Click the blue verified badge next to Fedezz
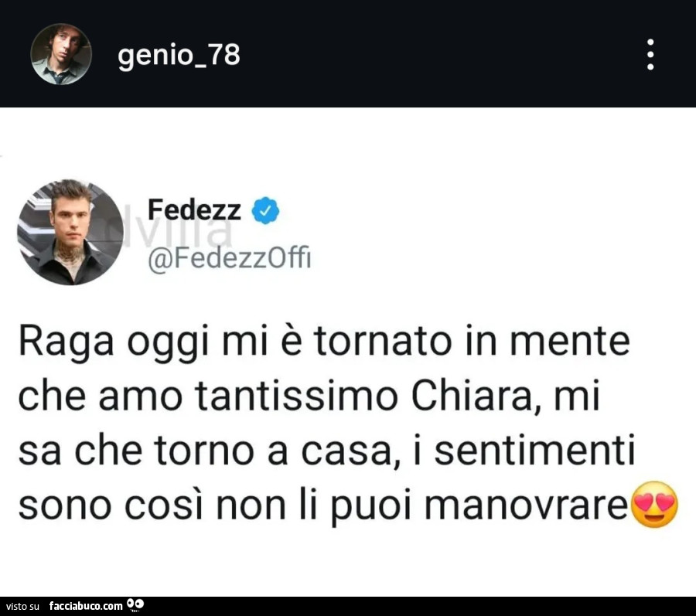Image resolution: width=696 pixels, height=616 pixels. click(265, 210)
